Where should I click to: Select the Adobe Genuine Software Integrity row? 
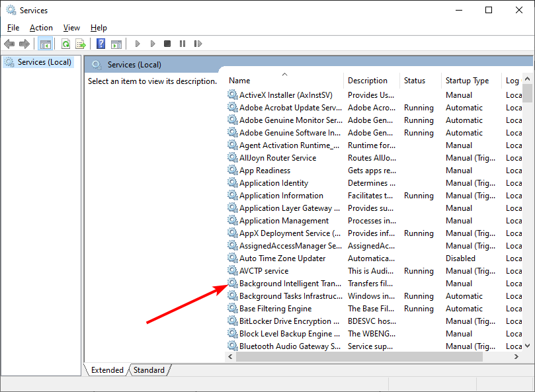point(374,133)
